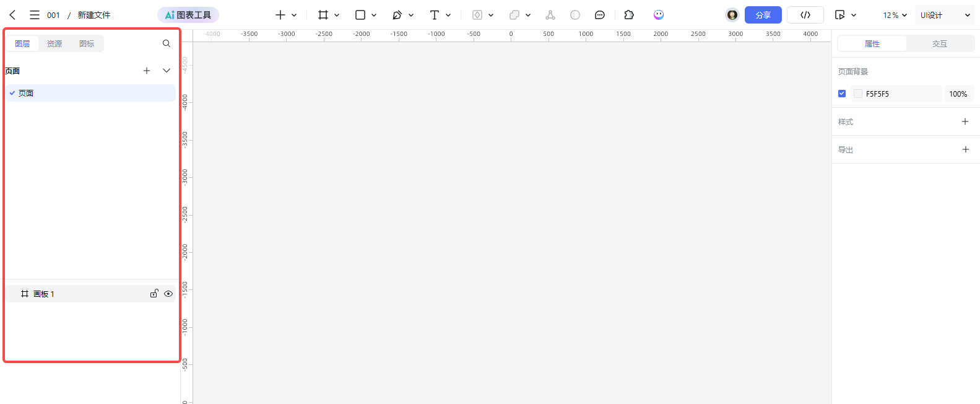Add a new page with the plus icon
This screenshot has height=404, width=980.
[147, 71]
